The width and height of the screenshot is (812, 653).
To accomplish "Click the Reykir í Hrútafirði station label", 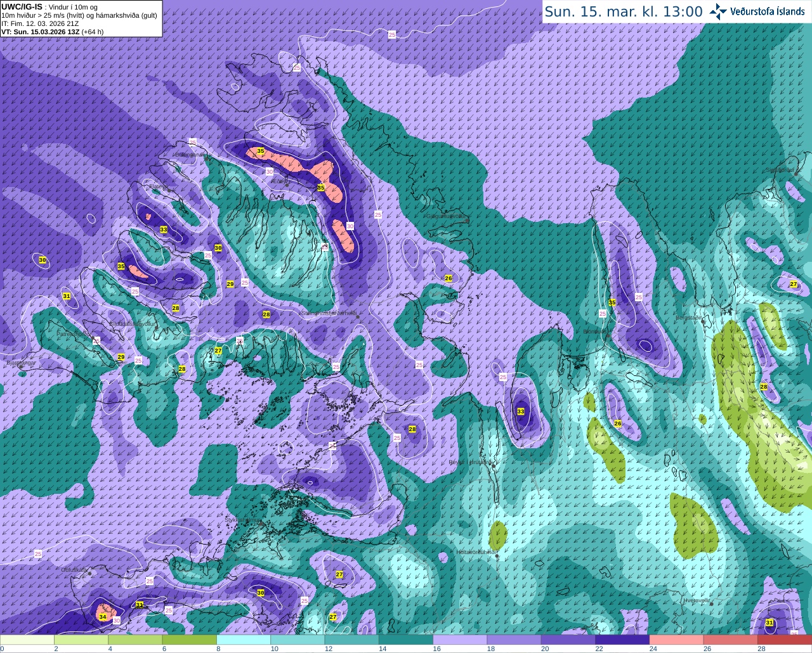I will click(471, 462).
